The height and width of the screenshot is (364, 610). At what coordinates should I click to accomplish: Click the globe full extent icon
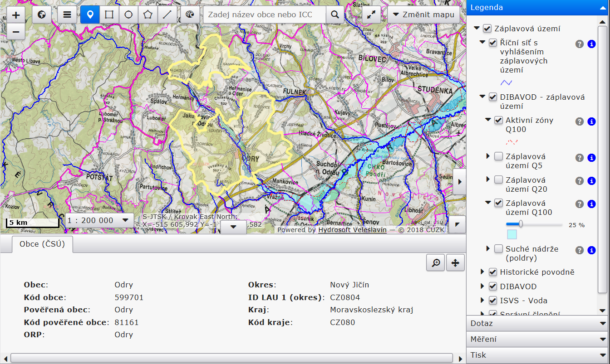click(42, 15)
